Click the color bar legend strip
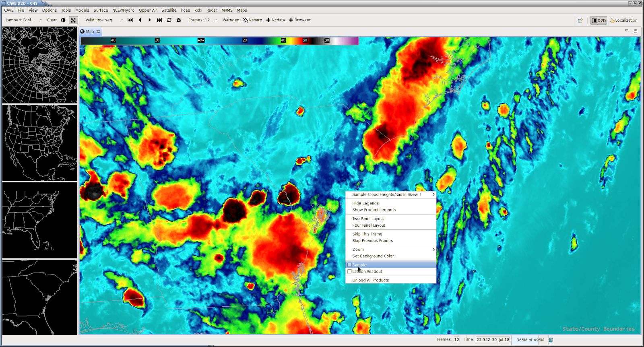Viewport: 644px width, 347px height. (x=219, y=40)
